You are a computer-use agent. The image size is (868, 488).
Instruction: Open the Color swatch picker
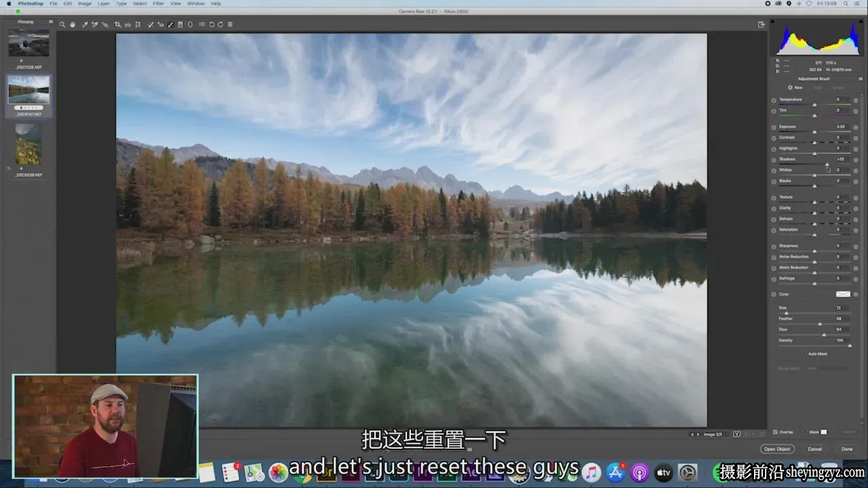pyautogui.click(x=843, y=294)
